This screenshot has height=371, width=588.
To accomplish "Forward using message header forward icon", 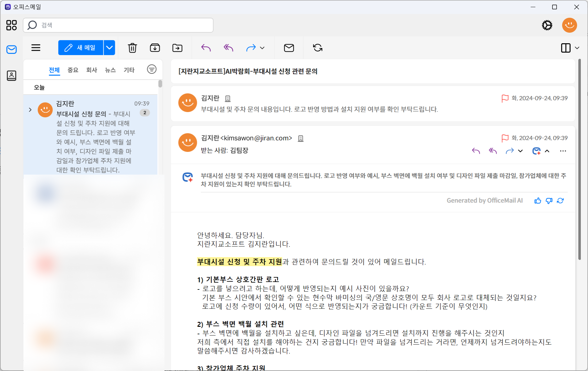I will point(510,151).
